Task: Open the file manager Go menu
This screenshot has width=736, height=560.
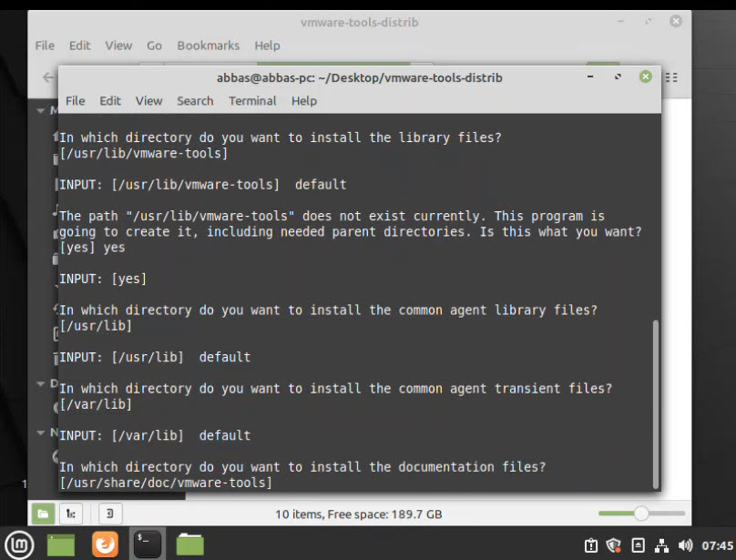Action: tap(154, 46)
